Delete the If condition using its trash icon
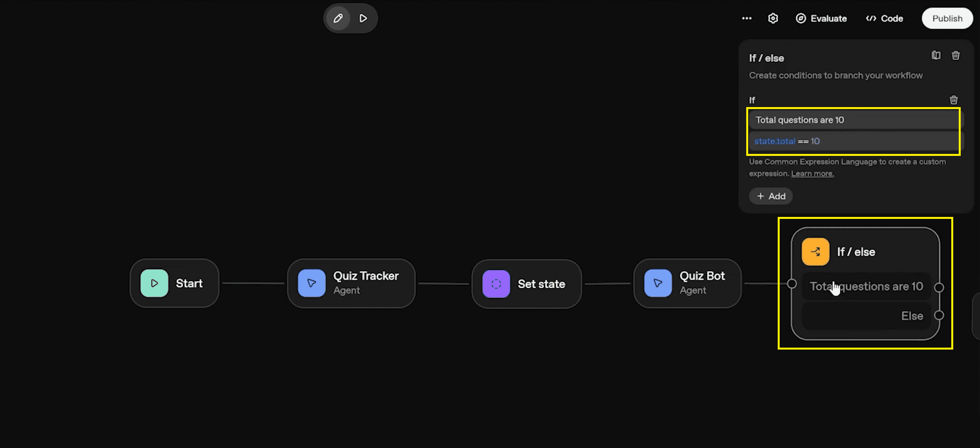The image size is (980, 448). [953, 100]
